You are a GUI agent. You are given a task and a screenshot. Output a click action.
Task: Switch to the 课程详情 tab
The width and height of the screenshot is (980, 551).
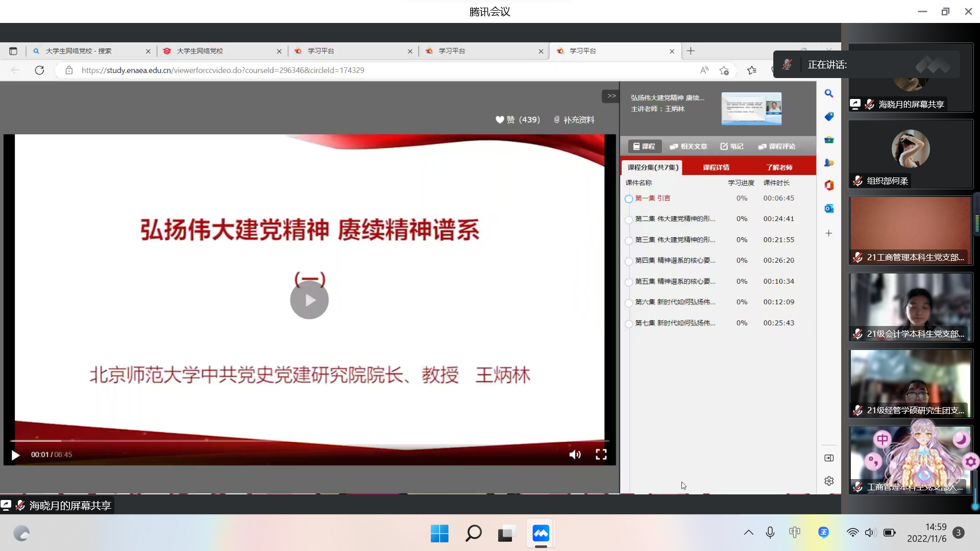tap(716, 167)
